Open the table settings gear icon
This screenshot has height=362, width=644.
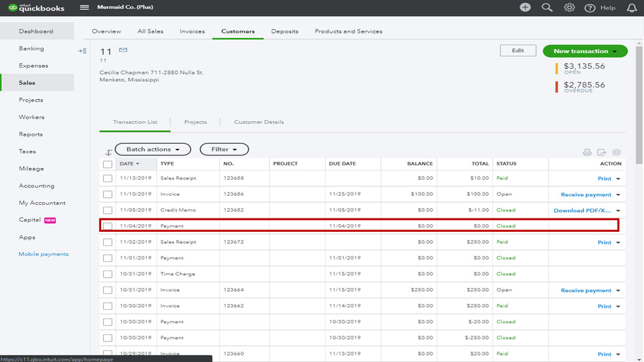(x=616, y=153)
